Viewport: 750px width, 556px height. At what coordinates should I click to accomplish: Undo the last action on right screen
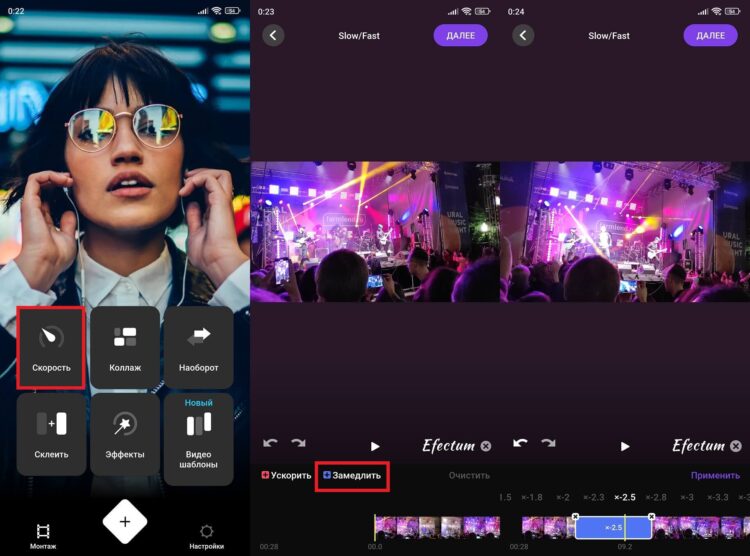pos(520,443)
